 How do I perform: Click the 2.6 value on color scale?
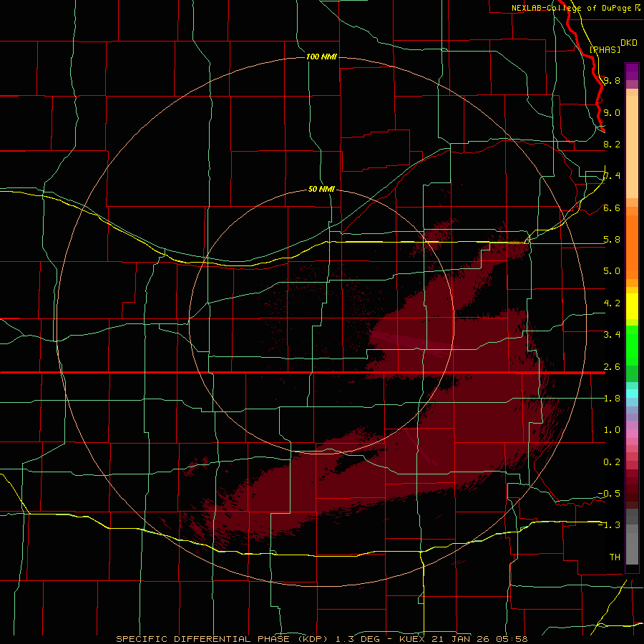[x=612, y=367]
